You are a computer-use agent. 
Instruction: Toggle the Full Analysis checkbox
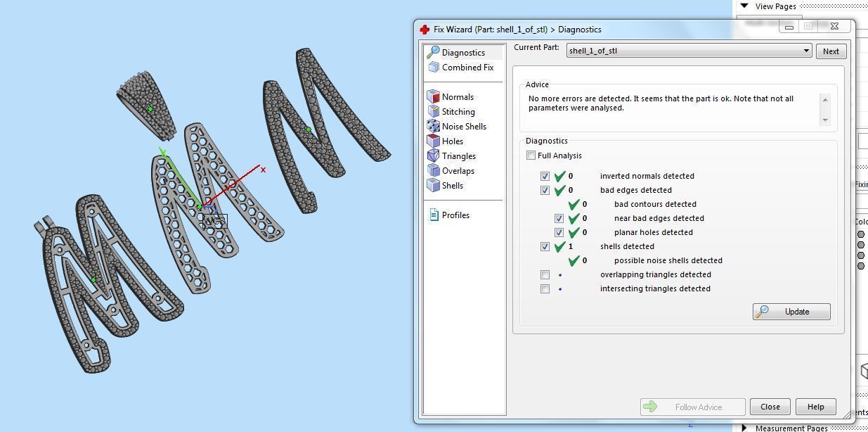tap(531, 155)
